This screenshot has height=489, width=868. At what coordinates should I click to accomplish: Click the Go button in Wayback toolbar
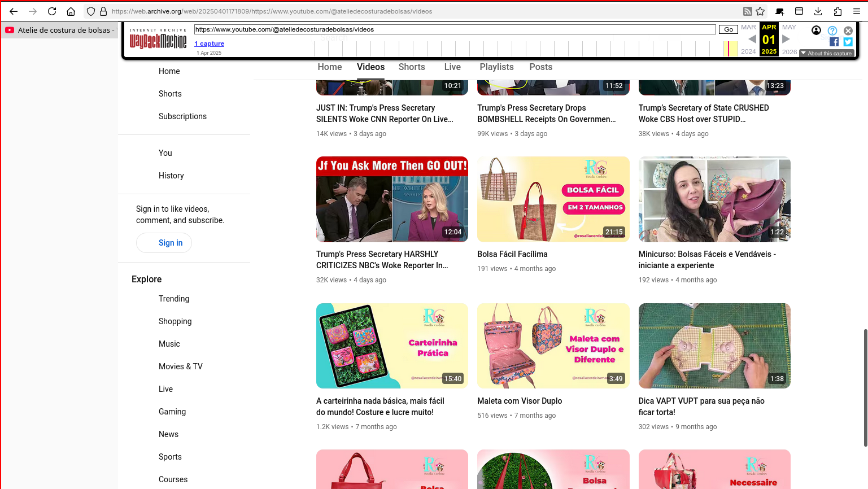tap(729, 29)
